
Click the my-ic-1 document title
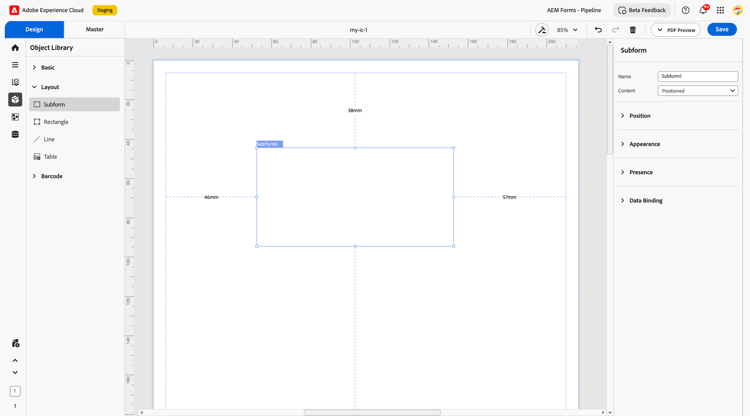click(x=358, y=30)
